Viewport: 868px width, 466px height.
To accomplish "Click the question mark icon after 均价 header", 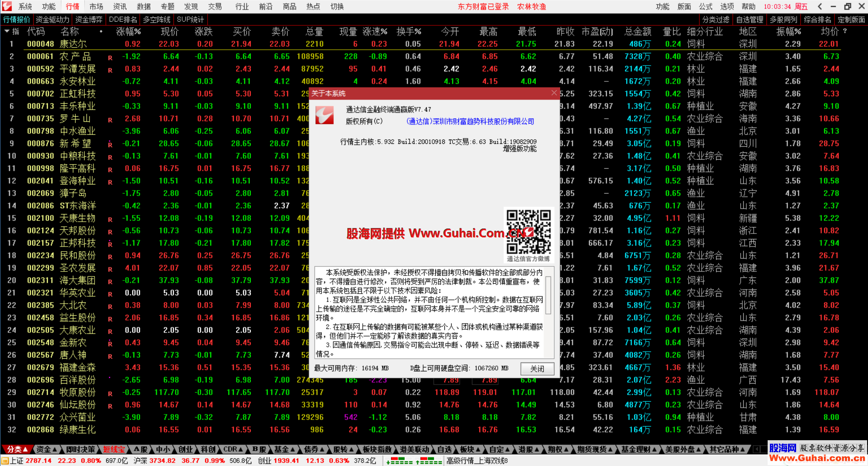I will point(844,32).
